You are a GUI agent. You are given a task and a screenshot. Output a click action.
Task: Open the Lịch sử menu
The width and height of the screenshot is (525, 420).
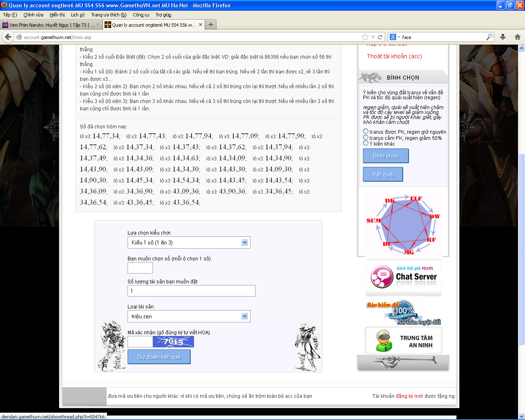pos(78,15)
